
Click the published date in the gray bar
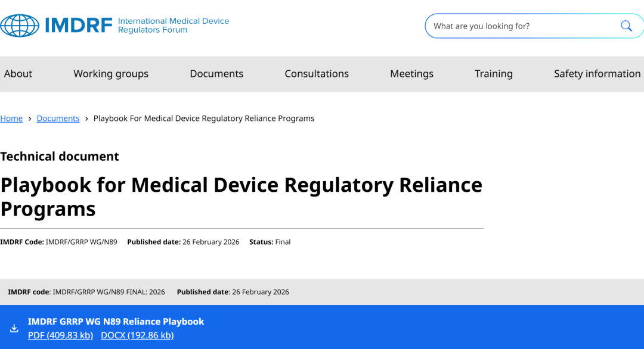pyautogui.click(x=233, y=292)
